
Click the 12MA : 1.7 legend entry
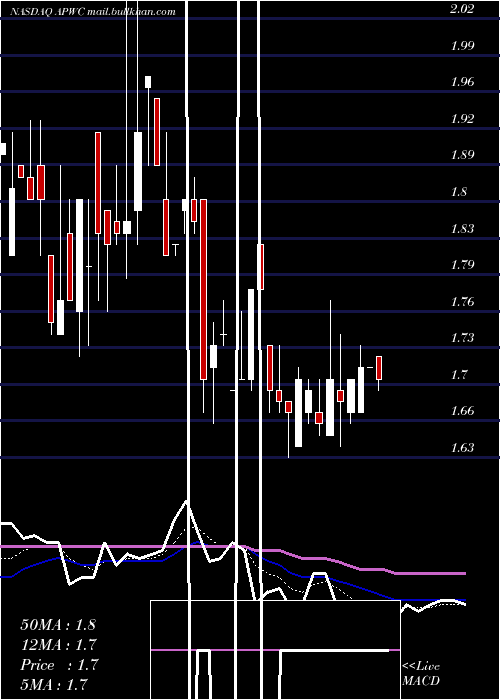58,645
